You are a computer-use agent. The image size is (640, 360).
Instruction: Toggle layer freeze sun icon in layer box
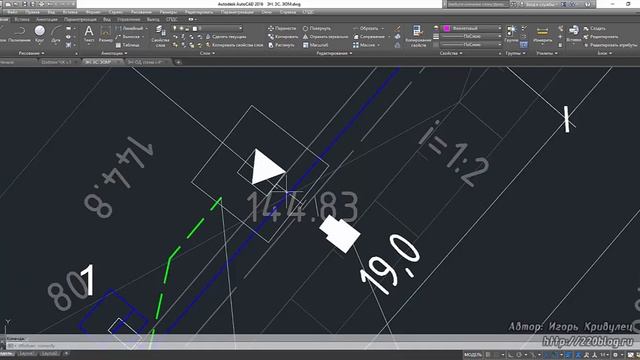coord(181,29)
